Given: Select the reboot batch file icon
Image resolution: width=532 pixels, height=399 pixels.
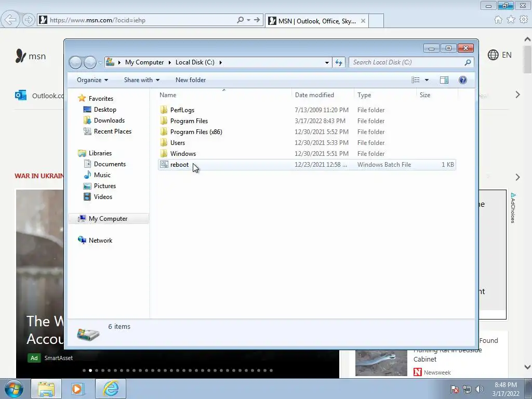Looking at the screenshot, I should pos(164,165).
